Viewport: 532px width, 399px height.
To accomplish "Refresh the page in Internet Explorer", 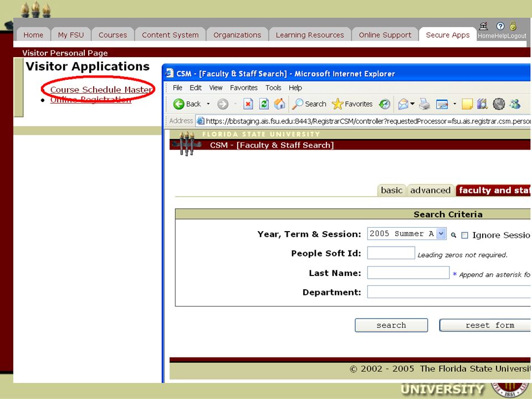I will tap(264, 104).
